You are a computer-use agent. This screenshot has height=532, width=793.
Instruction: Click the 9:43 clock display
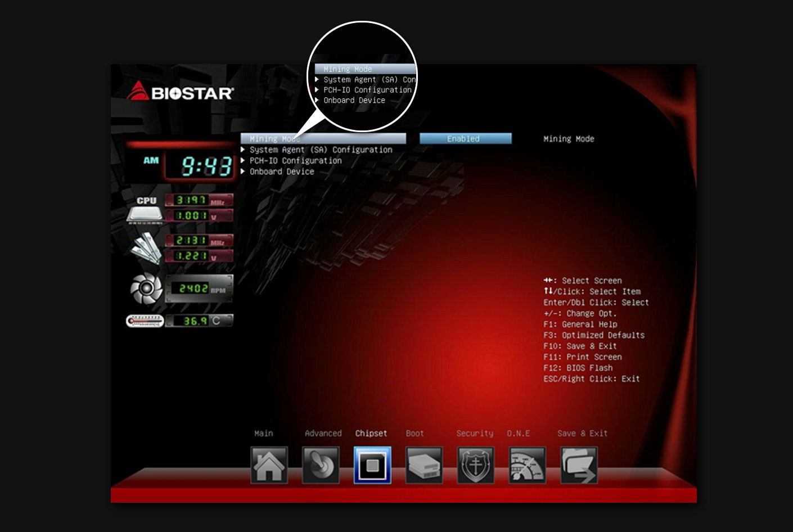pyautogui.click(x=206, y=166)
